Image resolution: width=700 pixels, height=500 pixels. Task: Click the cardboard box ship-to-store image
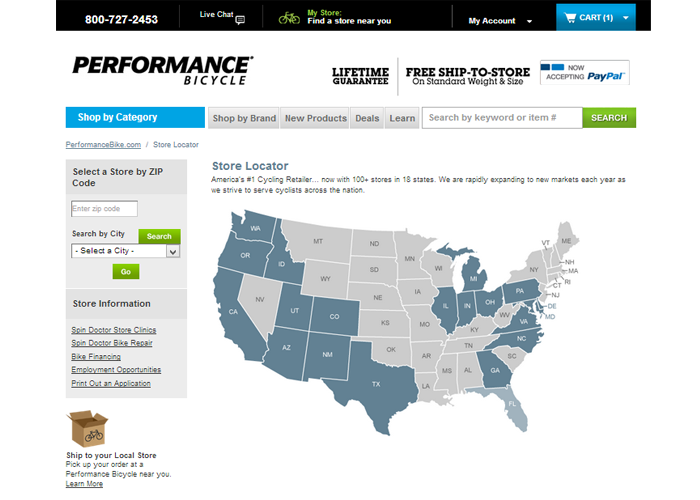[x=88, y=429]
